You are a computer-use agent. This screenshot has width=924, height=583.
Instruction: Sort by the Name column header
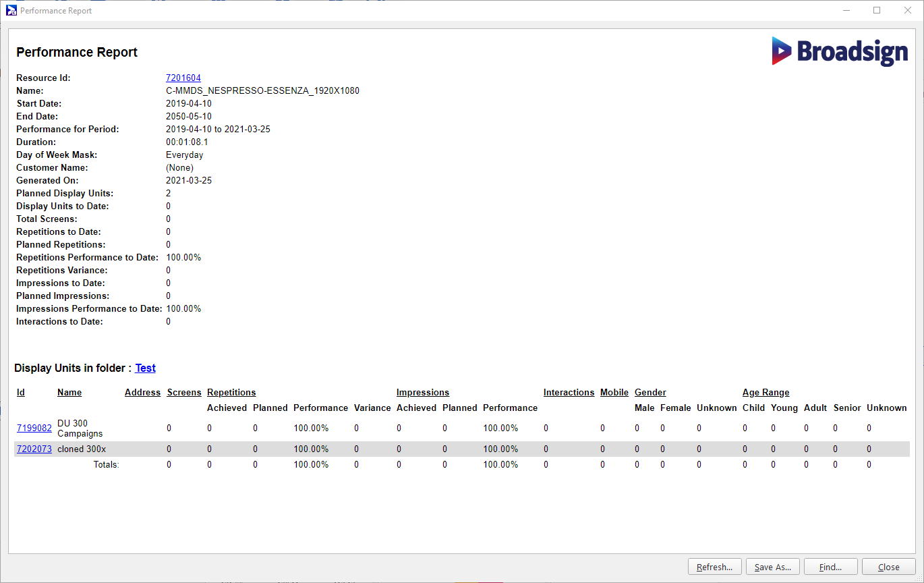tap(69, 393)
